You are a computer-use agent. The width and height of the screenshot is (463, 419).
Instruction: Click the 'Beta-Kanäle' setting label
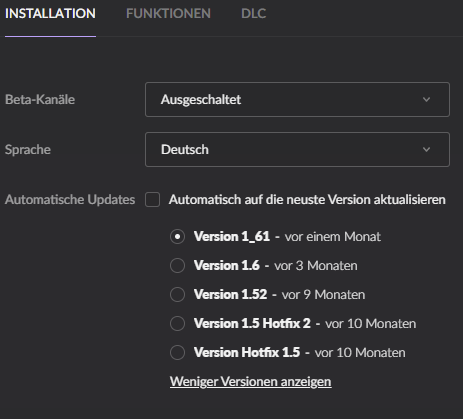pyautogui.click(x=40, y=99)
